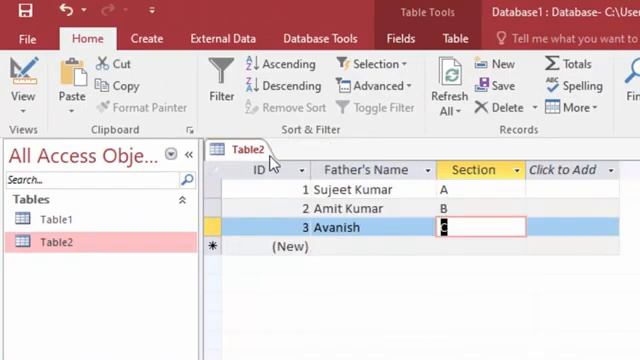This screenshot has width=640, height=360.
Task: Expand the View dropdown arrow
Action: click(x=23, y=111)
